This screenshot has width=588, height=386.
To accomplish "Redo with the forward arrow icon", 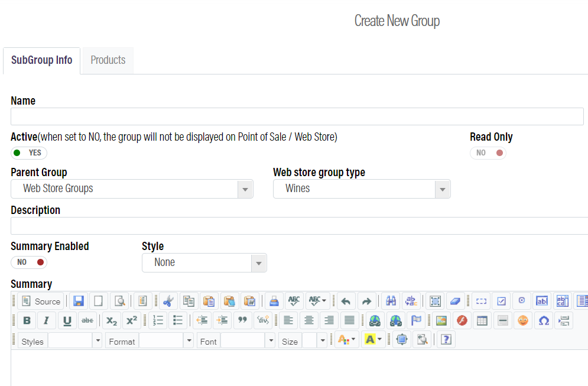I will (366, 301).
